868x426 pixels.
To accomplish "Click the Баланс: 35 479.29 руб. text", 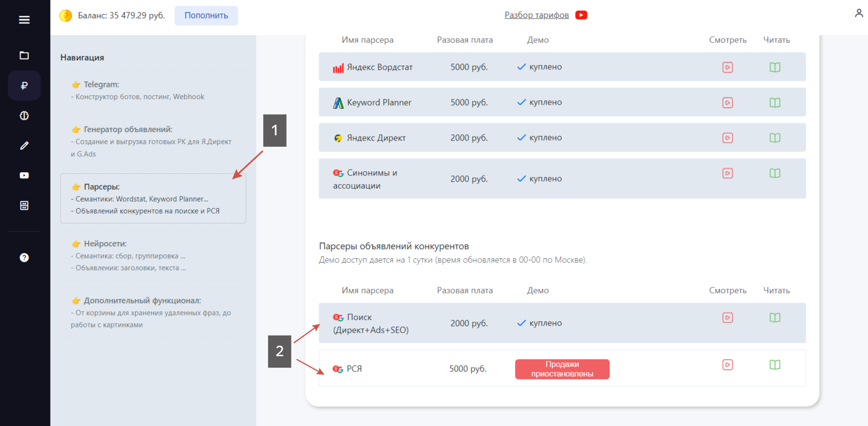I will [121, 16].
